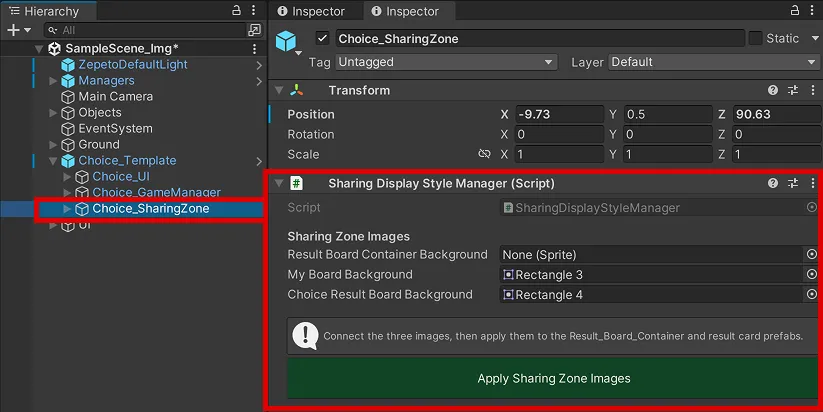This screenshot has width=823, height=412.
Task: Click the Inspector lock icon
Action: (795, 10)
